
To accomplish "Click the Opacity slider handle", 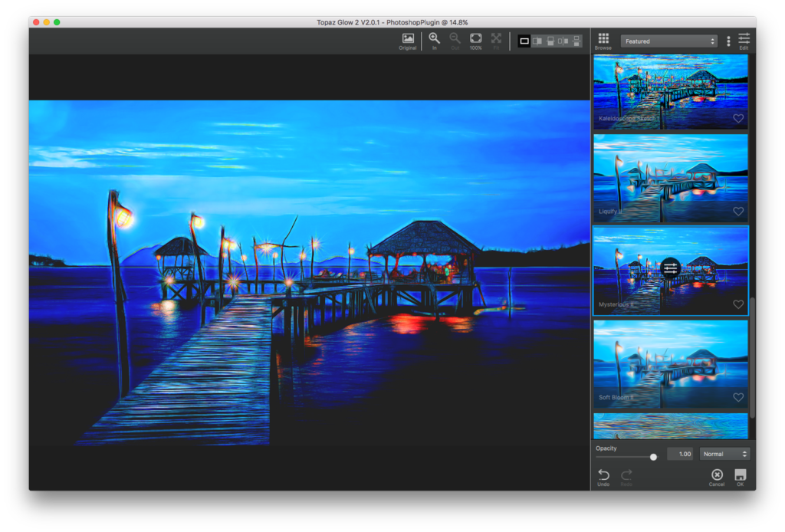I will [x=653, y=457].
